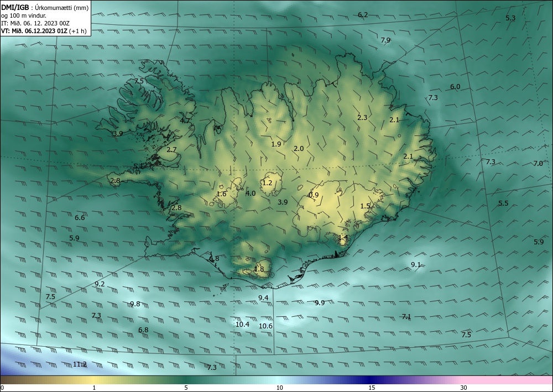The width and height of the screenshot is (553, 392).
Task: Click the color scale label '1'
Action: click(94, 388)
